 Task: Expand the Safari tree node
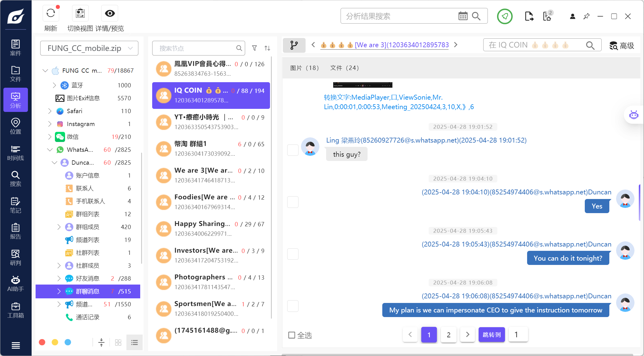click(50, 111)
